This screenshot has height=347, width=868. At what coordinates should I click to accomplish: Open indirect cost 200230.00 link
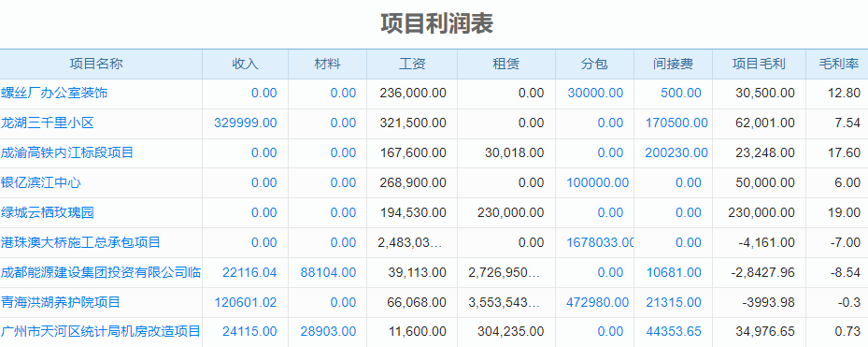pos(676,153)
